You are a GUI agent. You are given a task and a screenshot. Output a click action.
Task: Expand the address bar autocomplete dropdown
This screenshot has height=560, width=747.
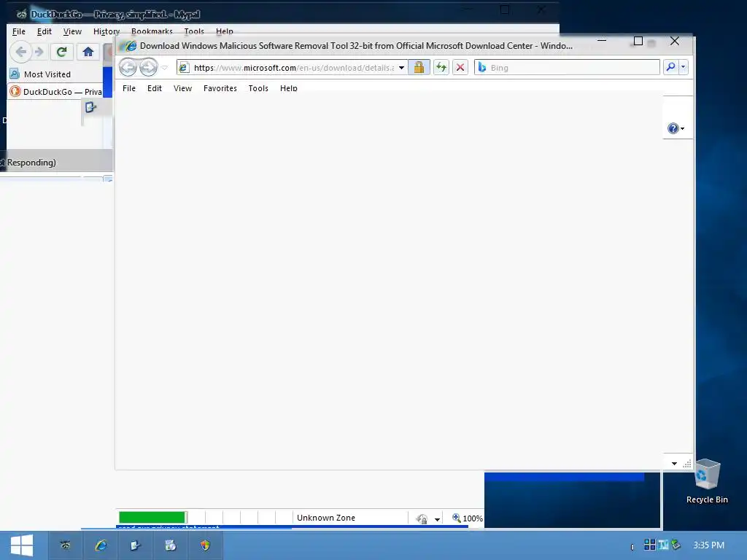(x=402, y=68)
